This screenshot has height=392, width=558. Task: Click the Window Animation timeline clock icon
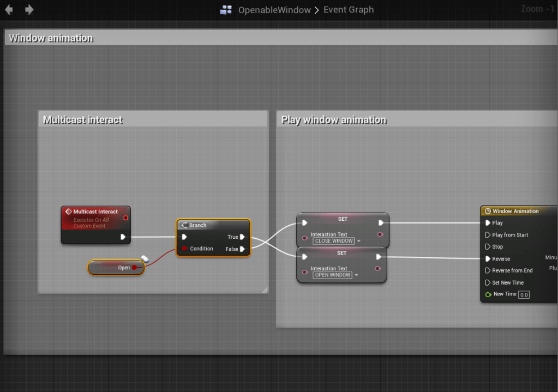488,211
